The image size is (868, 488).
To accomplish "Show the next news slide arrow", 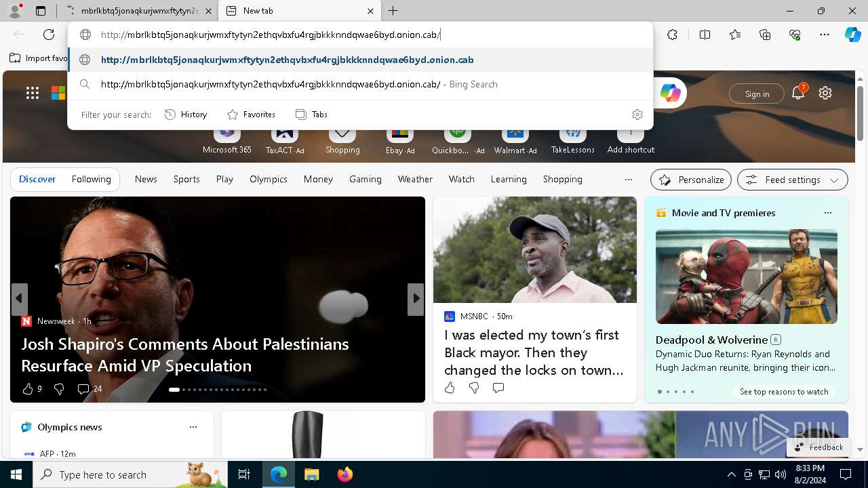I will tap(416, 298).
